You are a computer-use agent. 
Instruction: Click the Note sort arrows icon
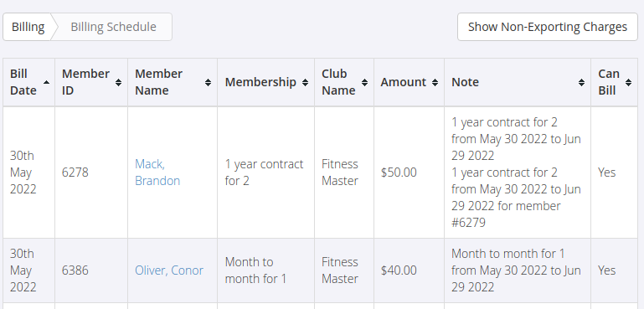(x=581, y=82)
